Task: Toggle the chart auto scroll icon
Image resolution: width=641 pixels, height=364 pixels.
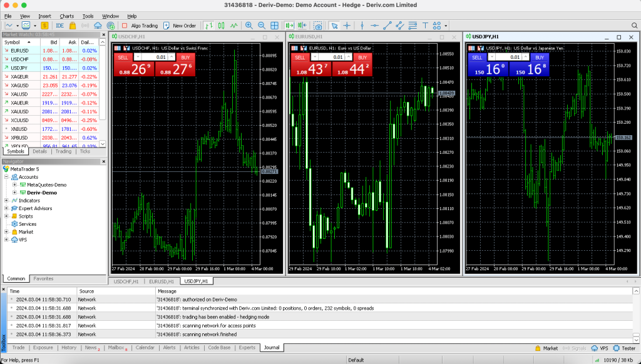Action: pyautogui.click(x=289, y=26)
